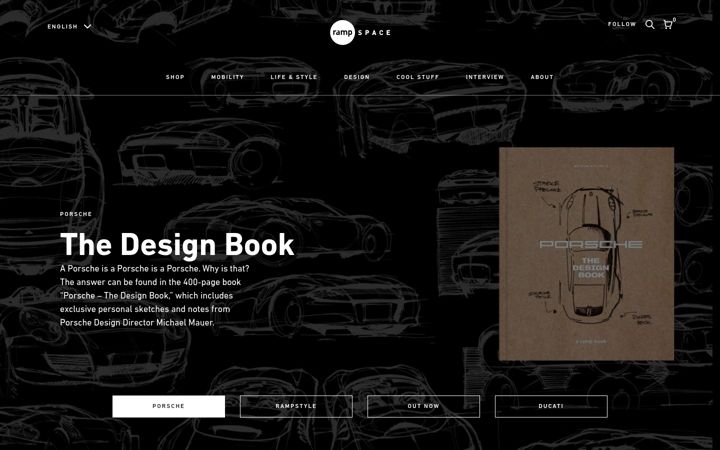The height and width of the screenshot is (450, 720).
Task: Select the RAMPSTYLE slide button
Action: pyautogui.click(x=296, y=406)
